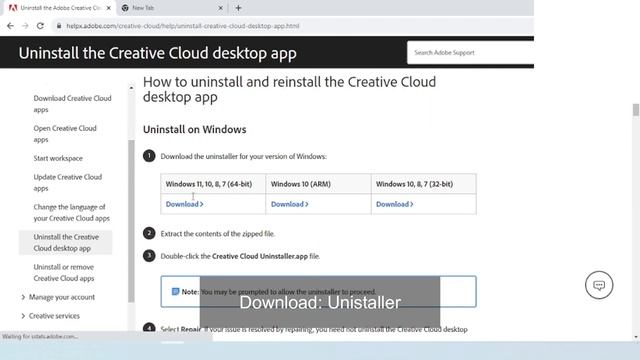Viewport: 640px width, 360px height.
Task: Switch to the New Tab tab
Action: (x=172, y=8)
